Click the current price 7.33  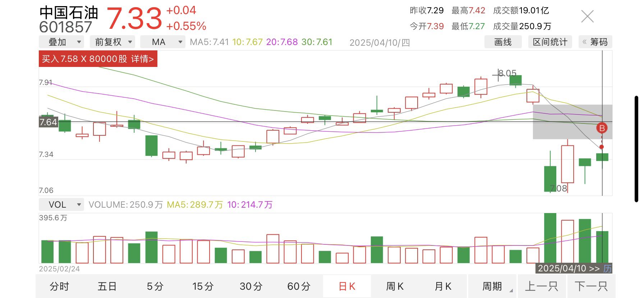(x=134, y=19)
